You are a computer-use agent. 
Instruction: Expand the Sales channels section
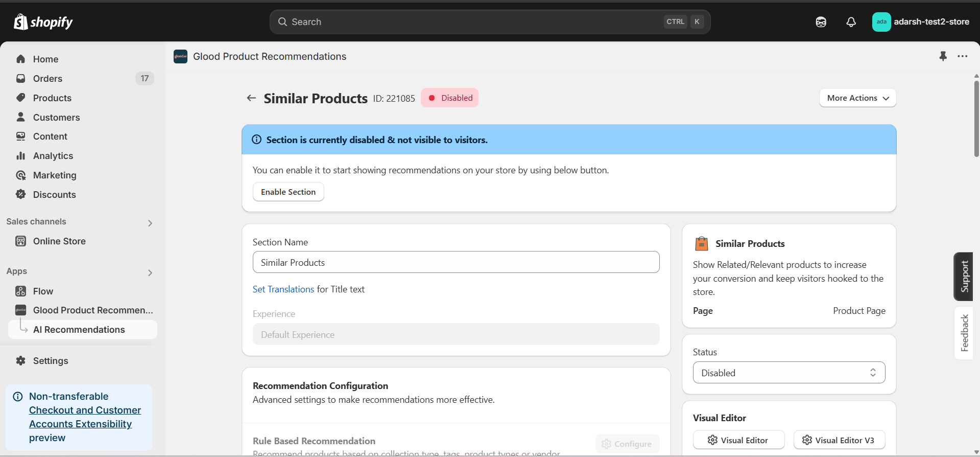(150, 223)
